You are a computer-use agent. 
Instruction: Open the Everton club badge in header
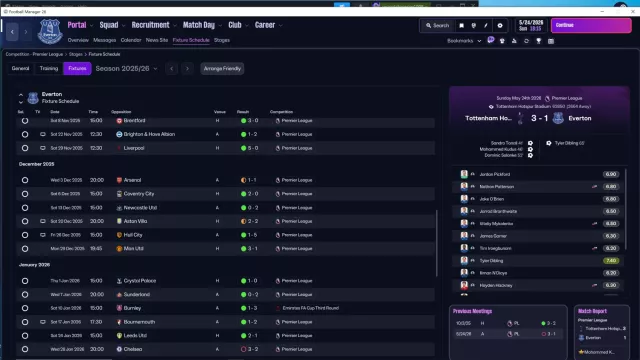(x=50, y=31)
